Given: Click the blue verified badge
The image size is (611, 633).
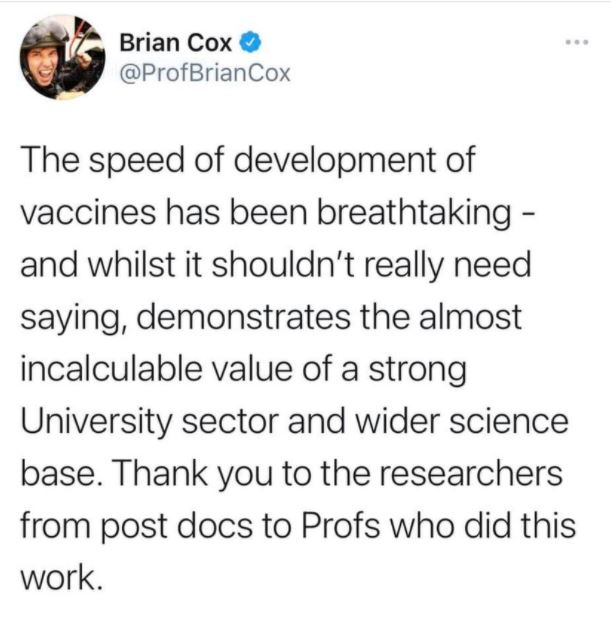Looking at the screenshot, I should (251, 42).
